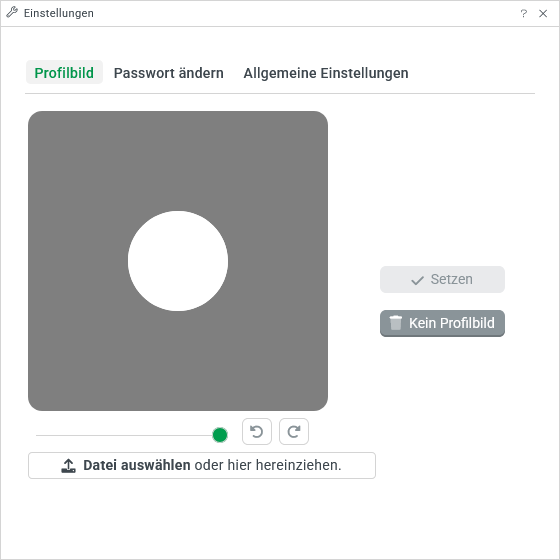
Task: Open the Allgemeine Einstellungen tab
Action: pyautogui.click(x=326, y=73)
